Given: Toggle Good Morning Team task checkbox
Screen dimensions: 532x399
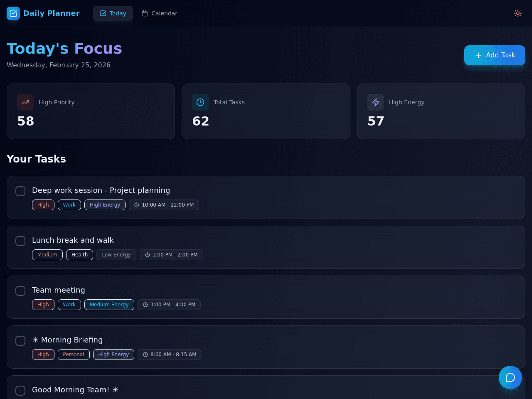Looking at the screenshot, I should [x=20, y=391].
